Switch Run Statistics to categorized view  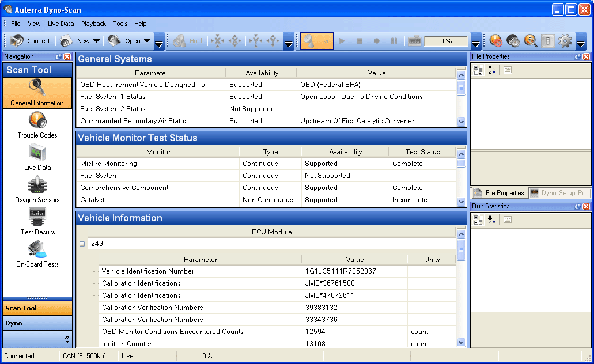(x=478, y=219)
